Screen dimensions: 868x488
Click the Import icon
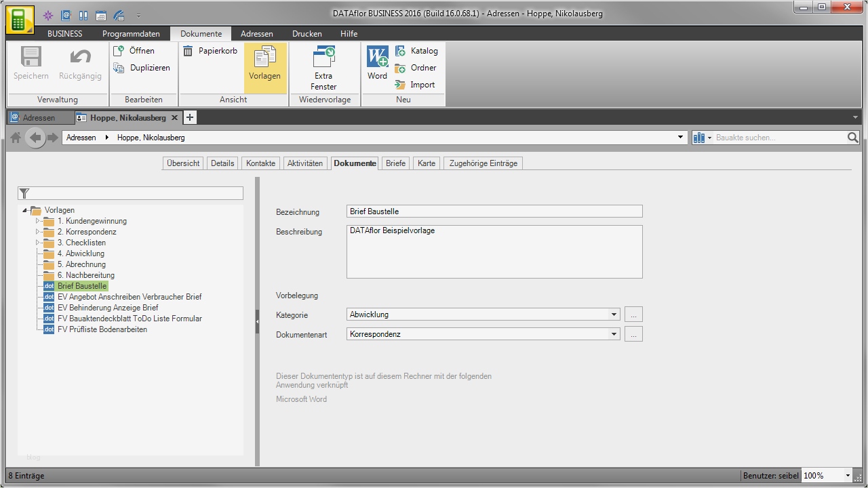[x=401, y=85]
